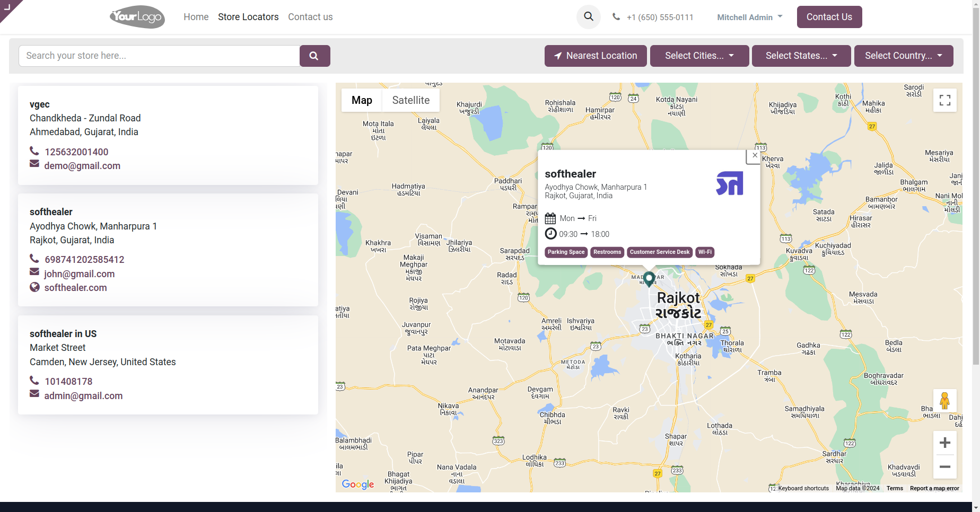Viewport: 980px width, 512px height.
Task: Click the Google logo on the map
Action: 358,484
